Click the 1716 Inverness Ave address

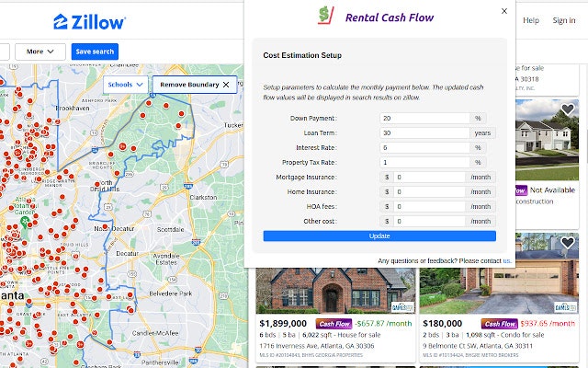(x=317, y=346)
